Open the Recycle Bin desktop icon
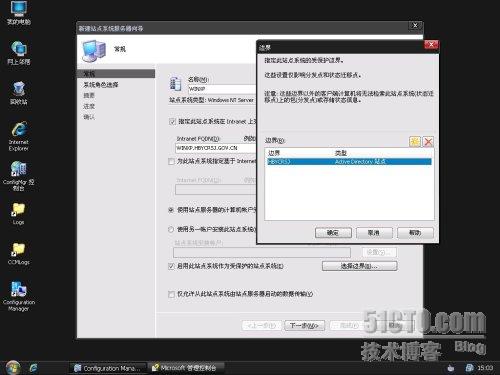500x375 pixels. click(19, 93)
